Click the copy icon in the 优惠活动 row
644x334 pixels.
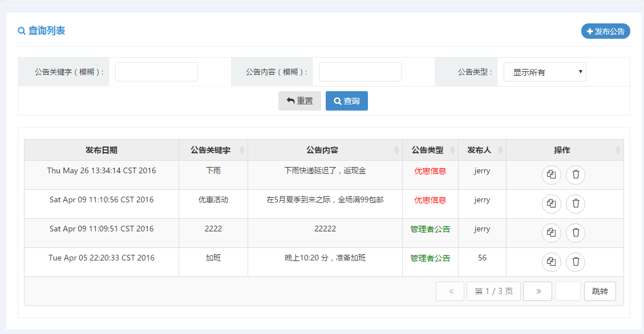click(551, 203)
